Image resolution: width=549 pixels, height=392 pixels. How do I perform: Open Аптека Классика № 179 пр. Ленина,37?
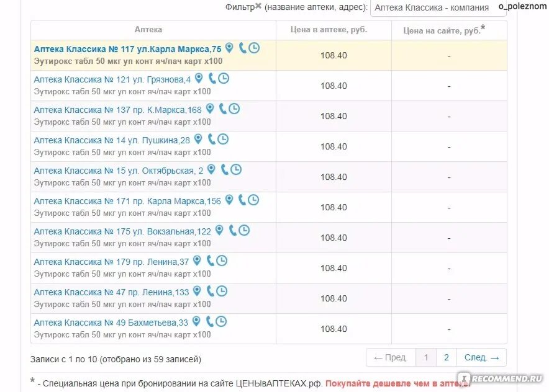click(x=111, y=262)
